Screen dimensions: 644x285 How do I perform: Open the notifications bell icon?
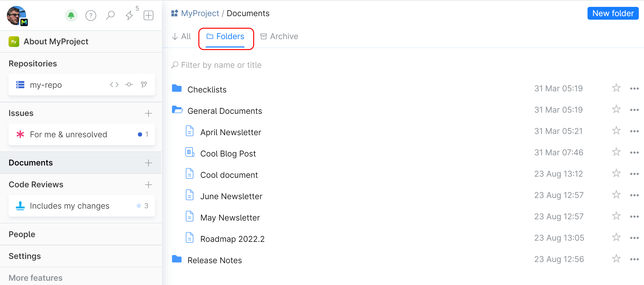point(71,15)
